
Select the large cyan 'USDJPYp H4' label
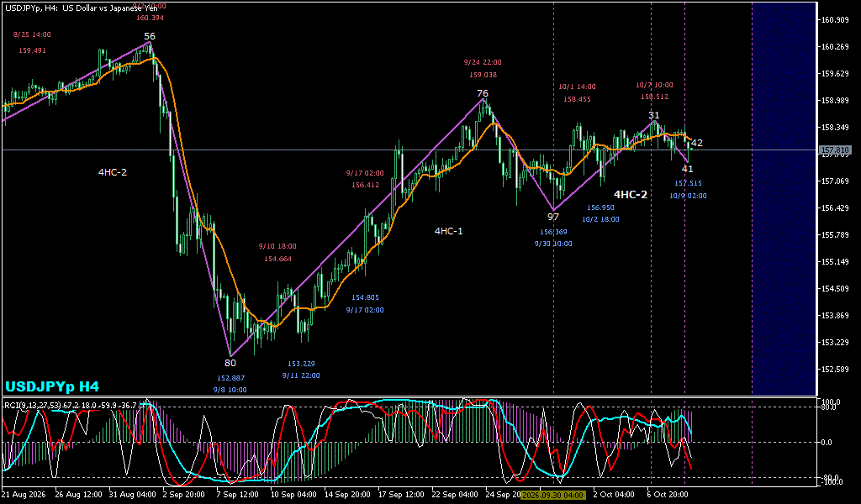tap(52, 386)
